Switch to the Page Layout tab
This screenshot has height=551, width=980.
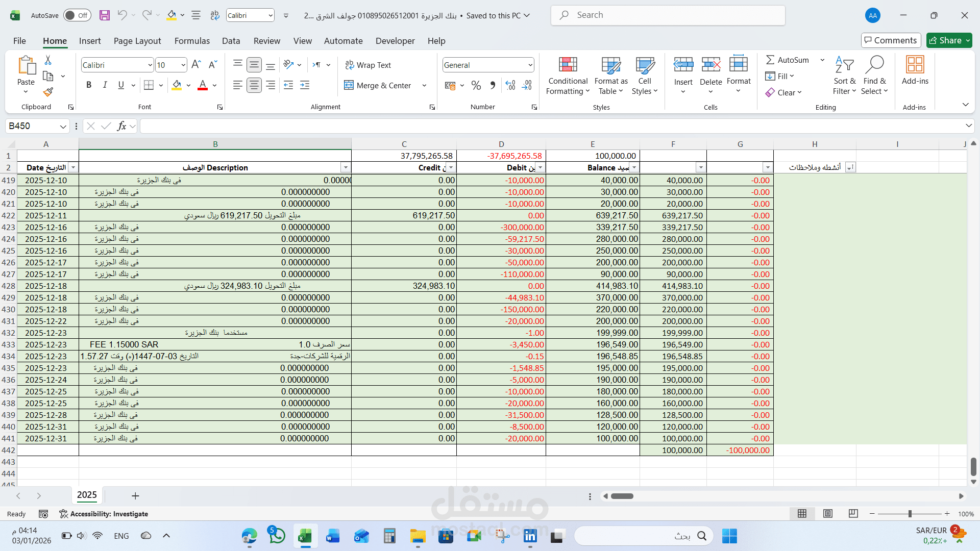(x=137, y=41)
